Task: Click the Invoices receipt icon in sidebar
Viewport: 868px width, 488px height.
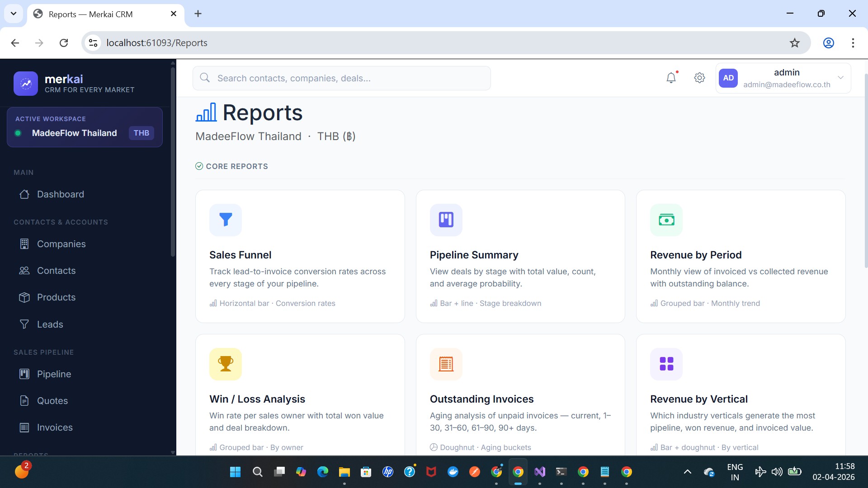Action: click(x=24, y=427)
